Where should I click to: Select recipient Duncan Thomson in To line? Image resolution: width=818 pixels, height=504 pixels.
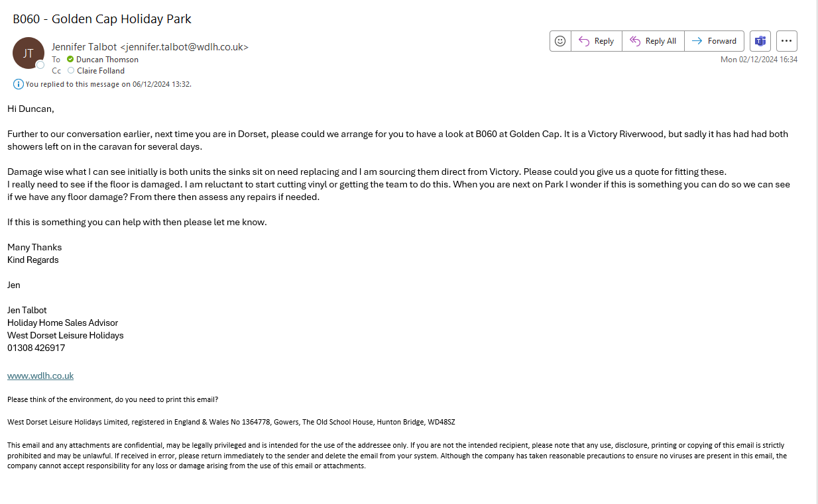pos(107,60)
